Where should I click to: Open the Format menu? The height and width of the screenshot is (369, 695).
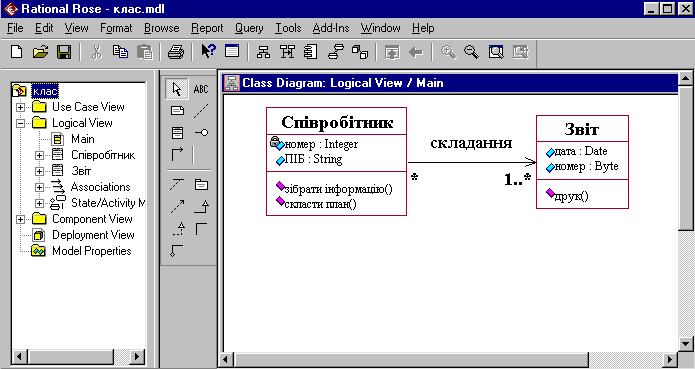(x=116, y=28)
